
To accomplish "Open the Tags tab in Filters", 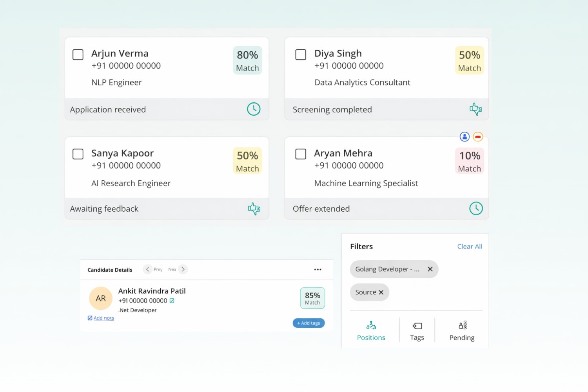I will click(x=417, y=331).
